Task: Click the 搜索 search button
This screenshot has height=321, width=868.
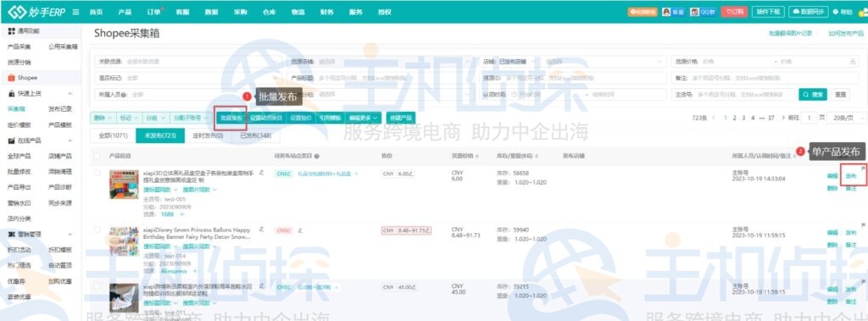Action: click(813, 95)
